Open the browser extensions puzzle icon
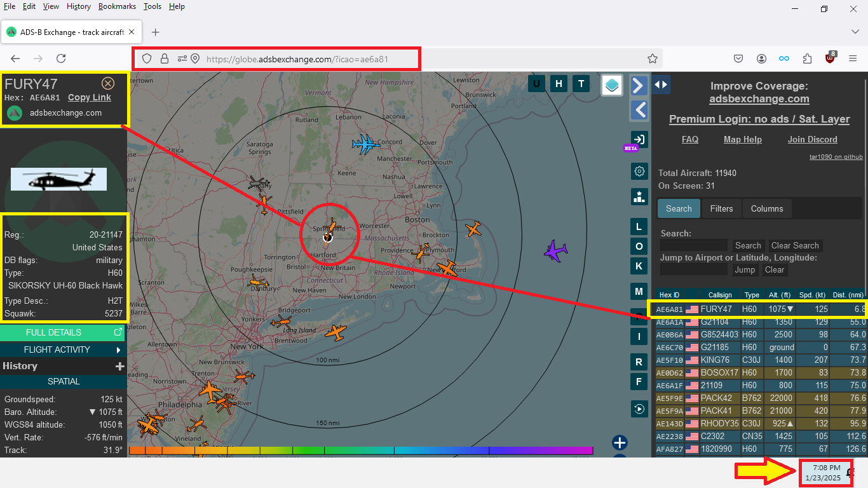 click(807, 58)
